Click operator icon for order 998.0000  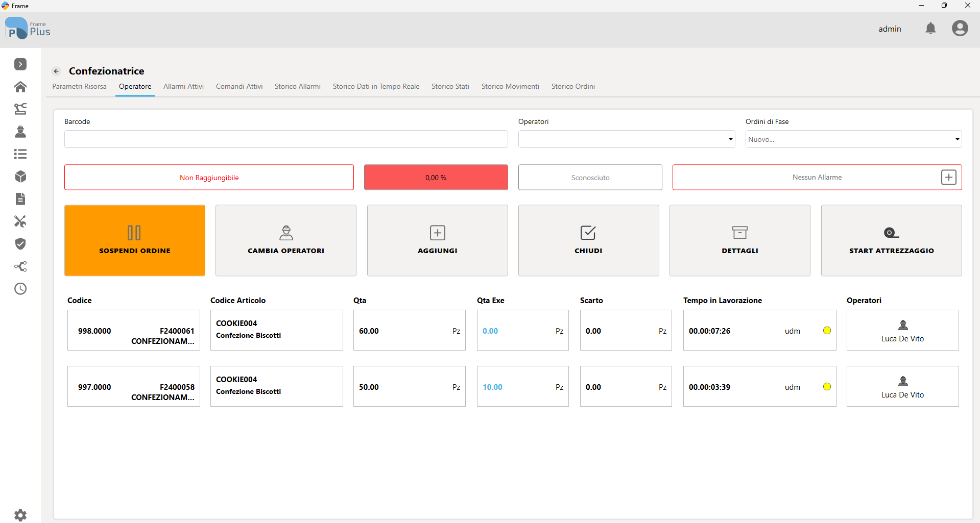pyautogui.click(x=903, y=325)
